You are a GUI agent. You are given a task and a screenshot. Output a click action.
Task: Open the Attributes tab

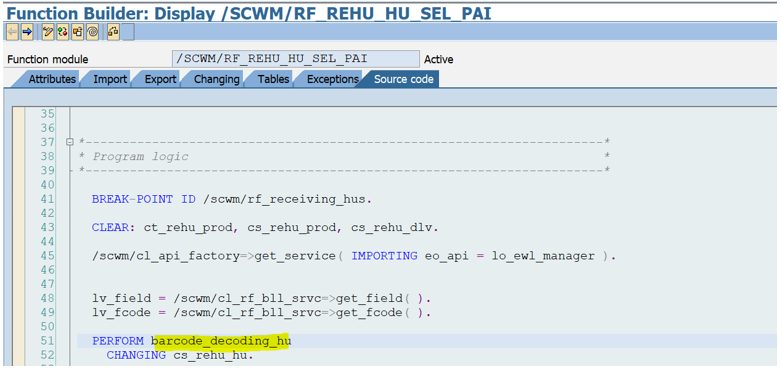coord(52,79)
